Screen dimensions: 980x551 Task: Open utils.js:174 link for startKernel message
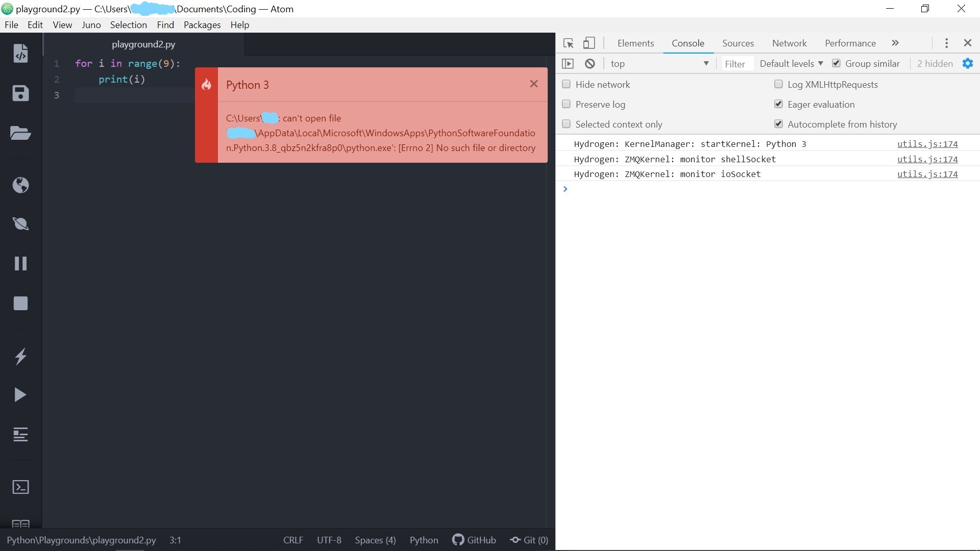[x=927, y=144]
